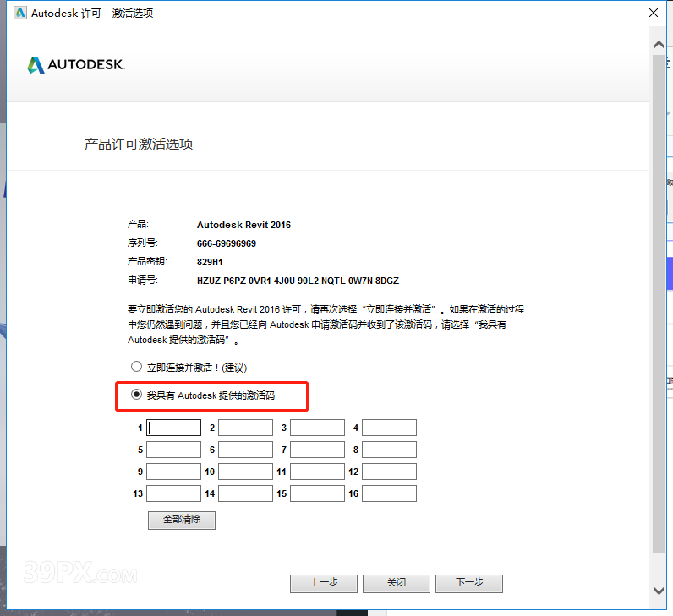Click the Autodesk logo in header
673x616 pixels.
coord(76,65)
